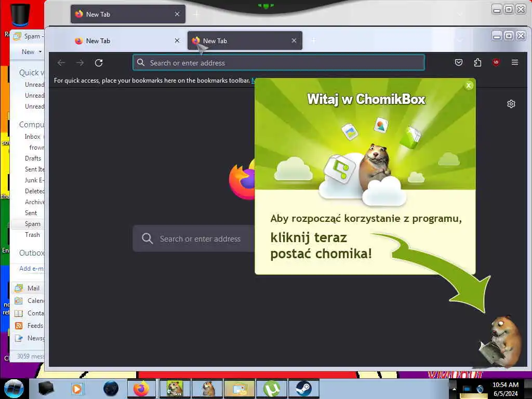Open the black box icon on taskbar

(x=46, y=389)
